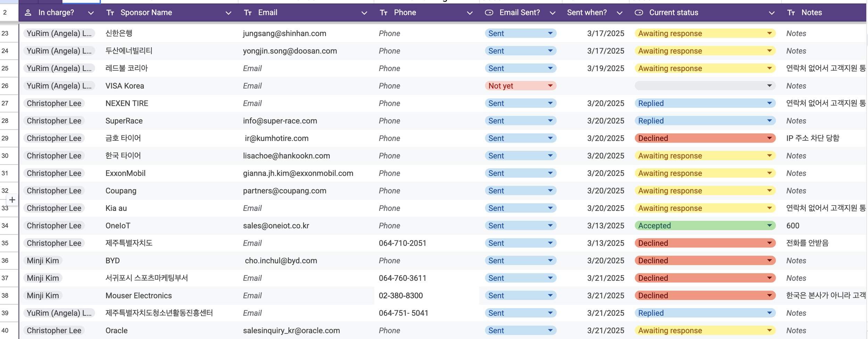Select row header 40

(9, 330)
